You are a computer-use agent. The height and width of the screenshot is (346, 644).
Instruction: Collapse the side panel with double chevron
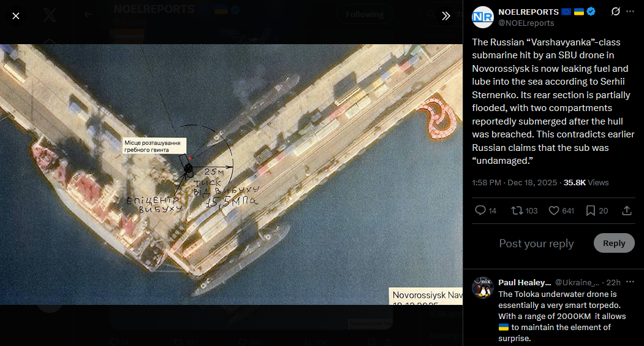(x=446, y=16)
